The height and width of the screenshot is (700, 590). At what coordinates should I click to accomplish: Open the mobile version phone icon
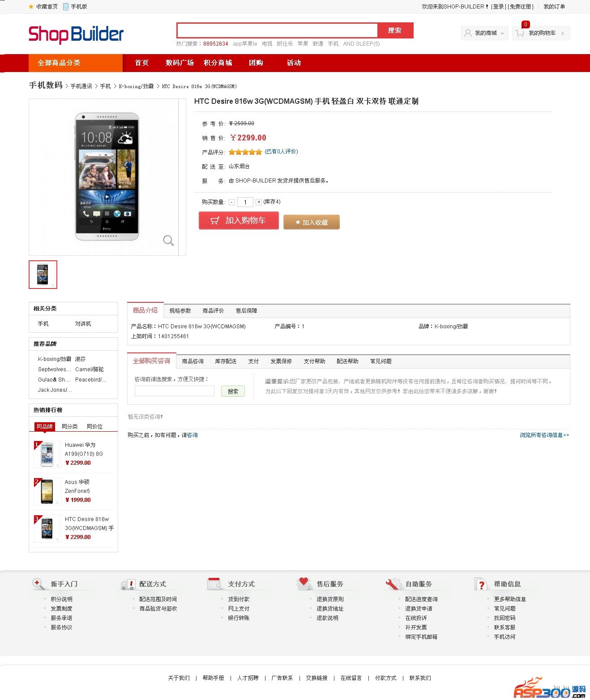point(66,7)
